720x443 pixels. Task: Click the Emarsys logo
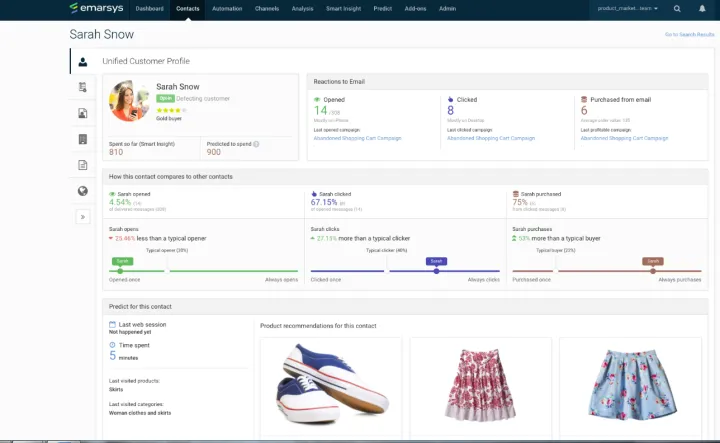tap(99, 8)
